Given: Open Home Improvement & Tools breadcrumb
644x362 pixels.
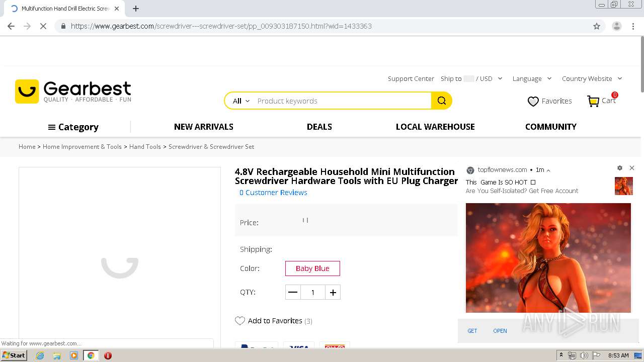Looking at the screenshot, I should 82,147.
